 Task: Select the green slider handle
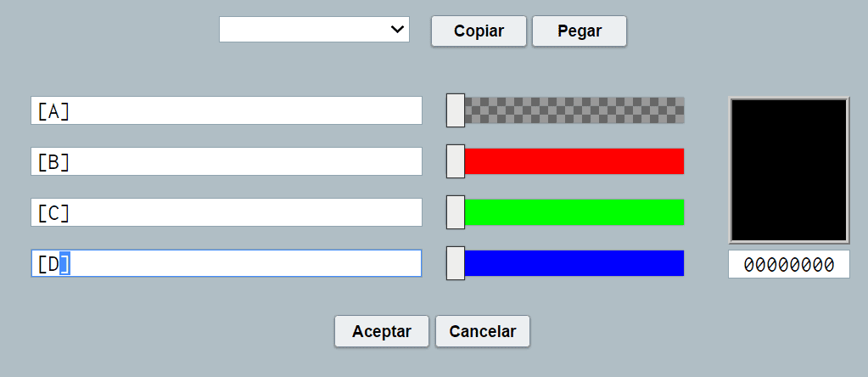pyautogui.click(x=456, y=212)
